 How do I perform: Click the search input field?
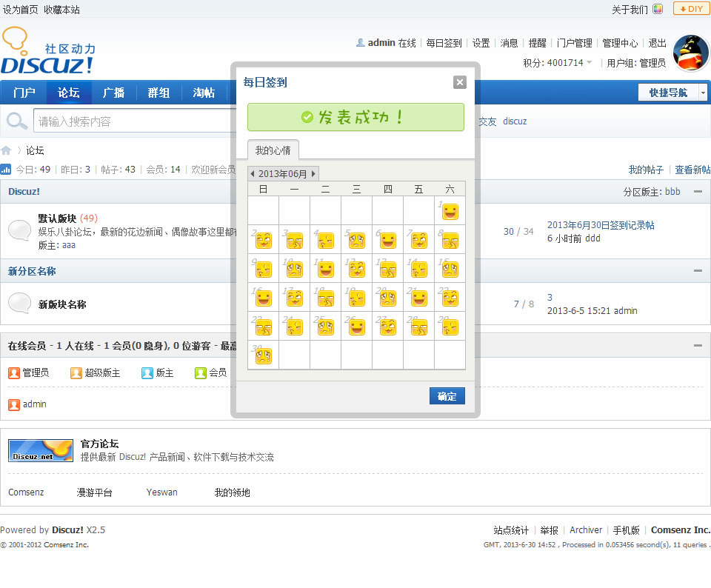[x=133, y=121]
